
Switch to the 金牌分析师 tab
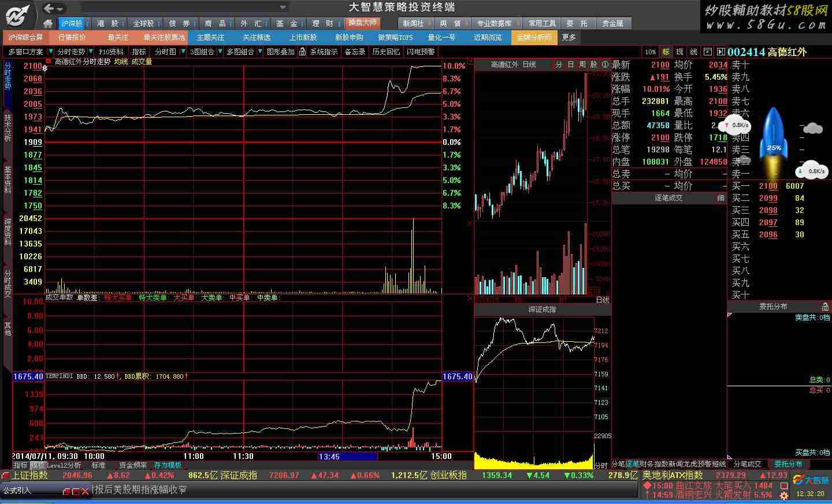pyautogui.click(x=534, y=37)
